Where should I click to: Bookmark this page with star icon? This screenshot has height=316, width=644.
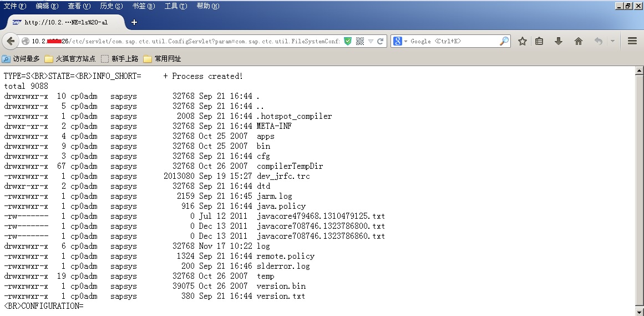click(x=523, y=41)
